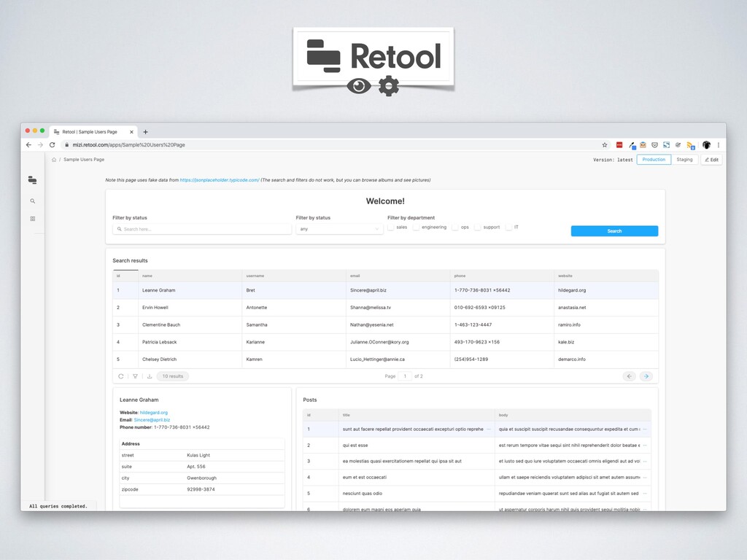Go to previous page of results
The height and width of the screenshot is (560, 747).
click(629, 376)
